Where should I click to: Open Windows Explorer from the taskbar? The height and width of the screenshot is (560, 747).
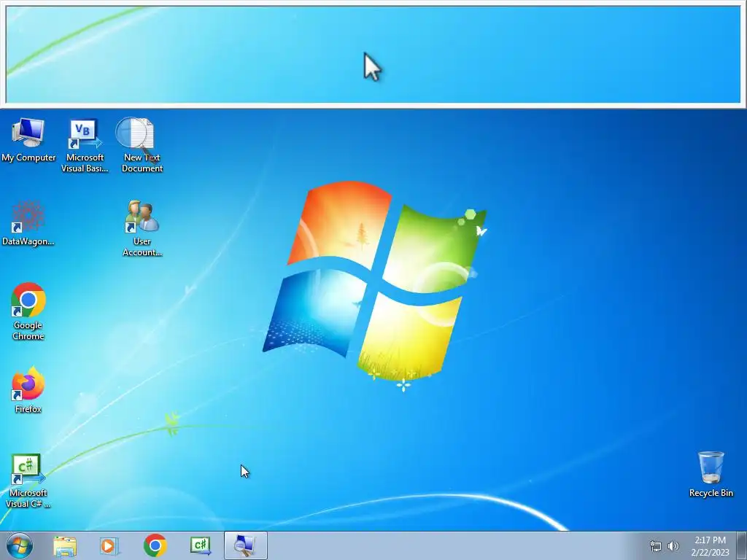point(65,545)
